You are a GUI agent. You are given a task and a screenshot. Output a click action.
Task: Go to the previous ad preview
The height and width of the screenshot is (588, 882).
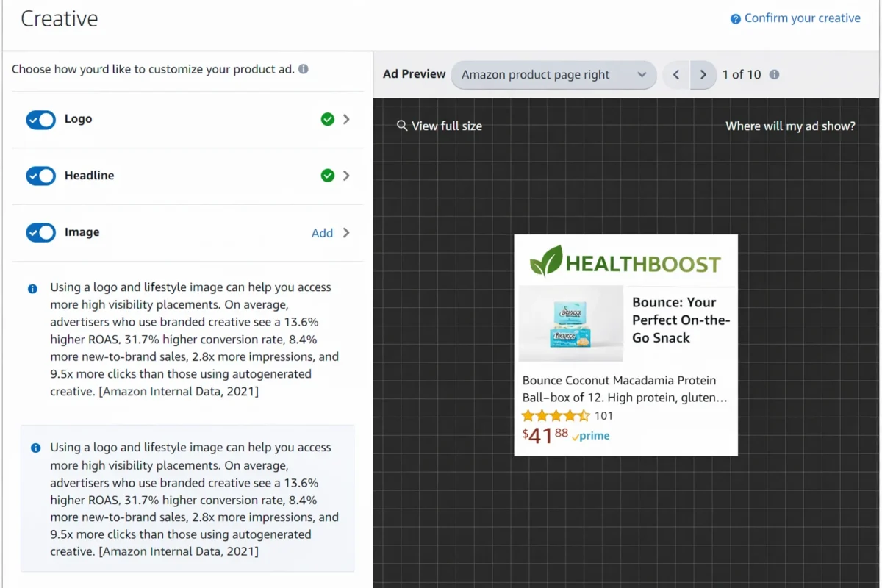(676, 75)
